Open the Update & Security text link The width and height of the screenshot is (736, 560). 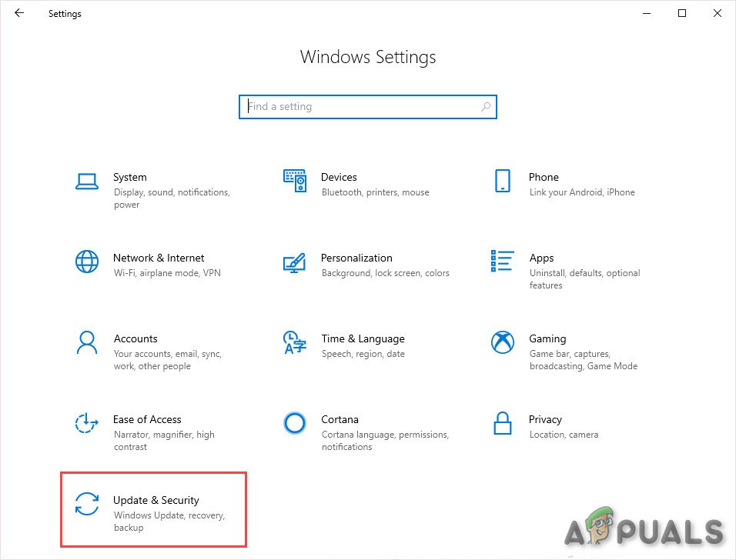[156, 500]
